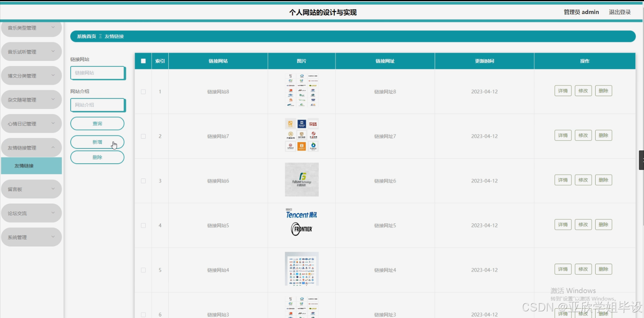This screenshot has height=318, width=644.
Task: Click 修改 for 链接网站7 row
Action: [x=583, y=135]
